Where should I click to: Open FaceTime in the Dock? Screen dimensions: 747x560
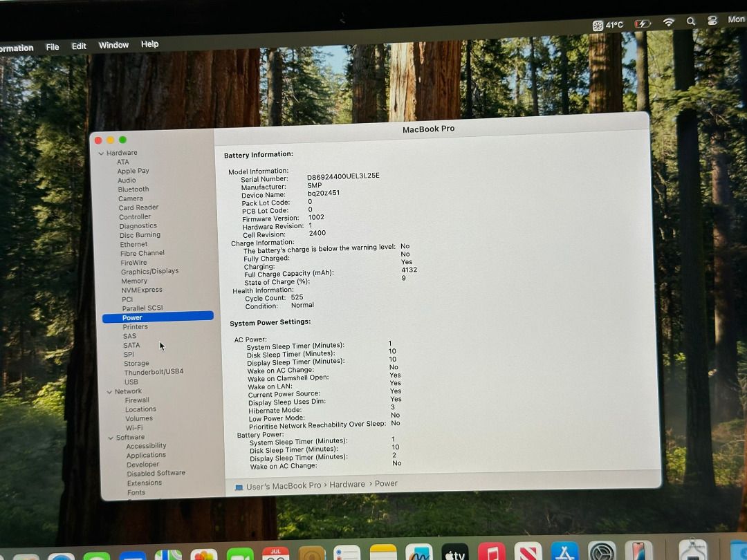tap(239, 554)
